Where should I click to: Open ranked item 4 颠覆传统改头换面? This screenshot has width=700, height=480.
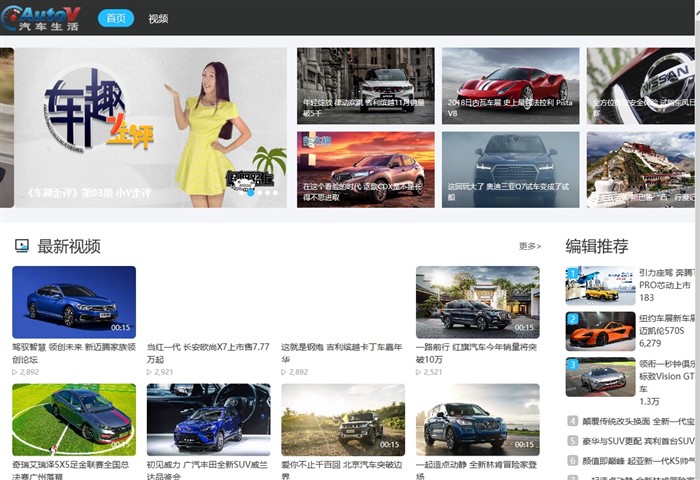coord(638,421)
